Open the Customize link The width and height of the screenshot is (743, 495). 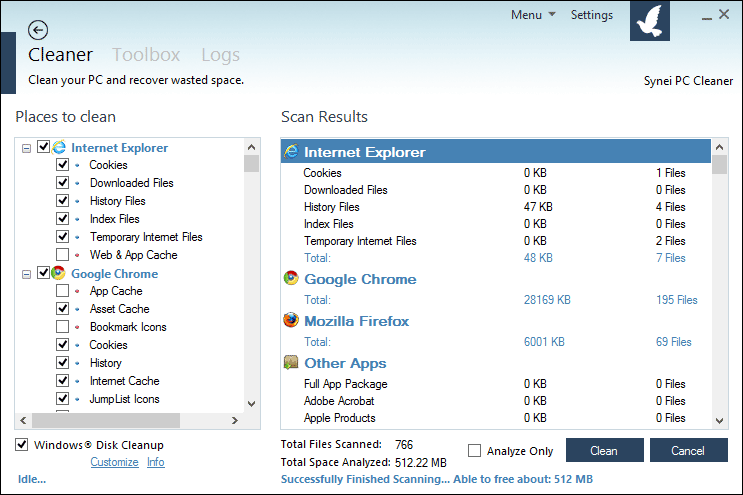(x=114, y=462)
